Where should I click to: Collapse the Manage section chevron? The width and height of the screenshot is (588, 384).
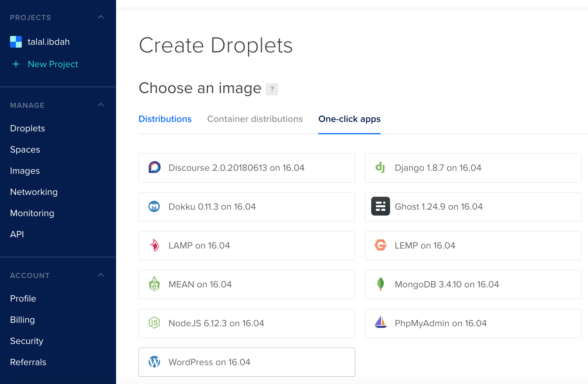(x=101, y=105)
